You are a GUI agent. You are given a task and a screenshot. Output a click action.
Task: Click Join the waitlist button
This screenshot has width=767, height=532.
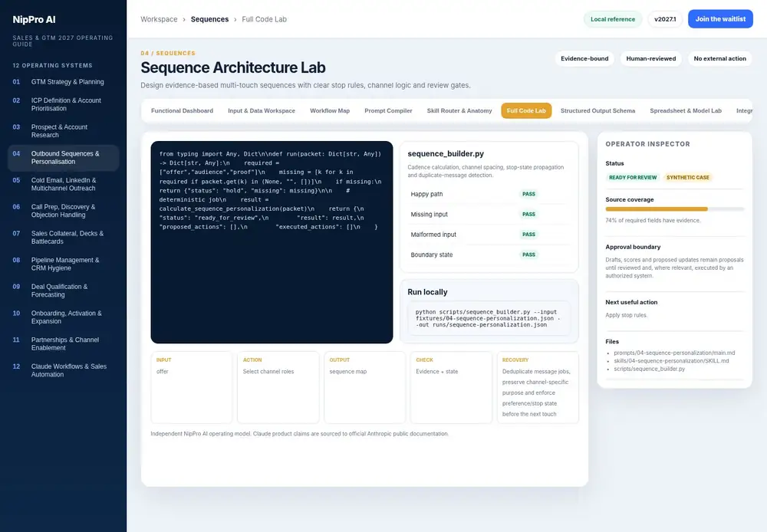tap(720, 19)
